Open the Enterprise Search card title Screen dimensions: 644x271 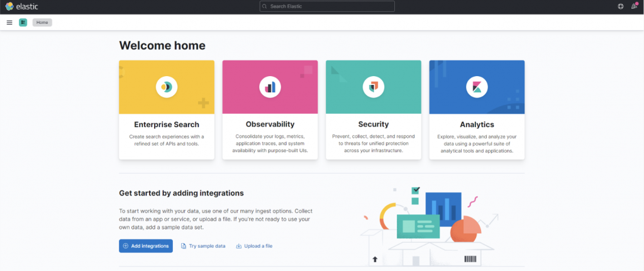click(x=167, y=124)
